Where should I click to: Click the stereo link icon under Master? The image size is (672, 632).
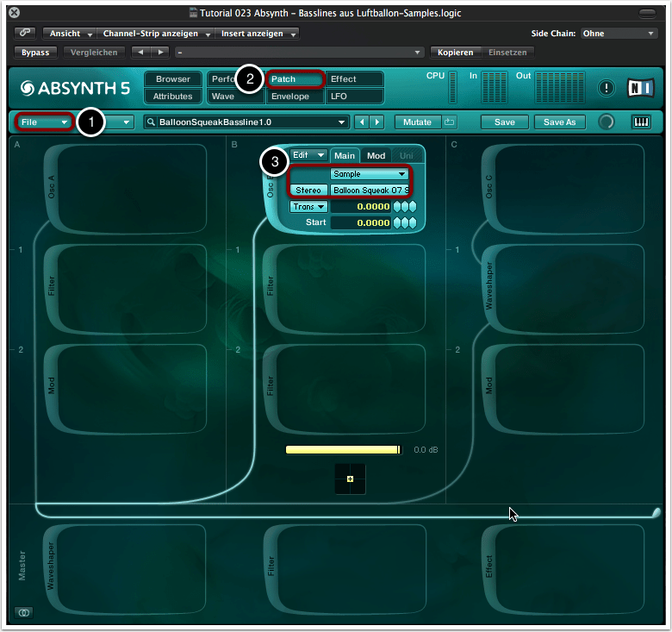[23, 612]
